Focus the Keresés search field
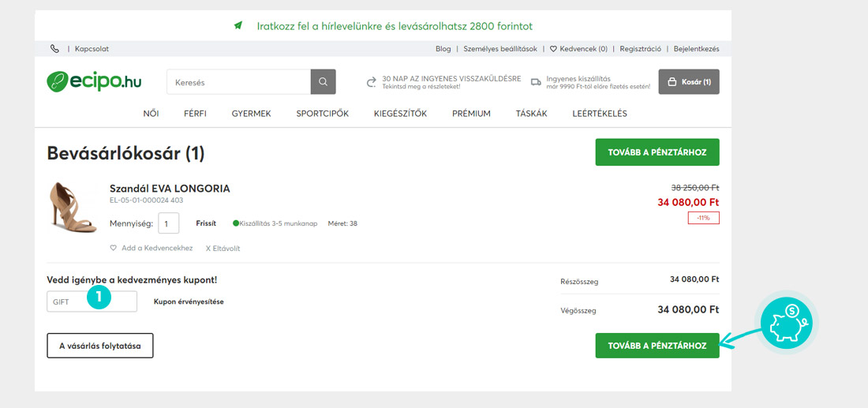 tap(238, 82)
